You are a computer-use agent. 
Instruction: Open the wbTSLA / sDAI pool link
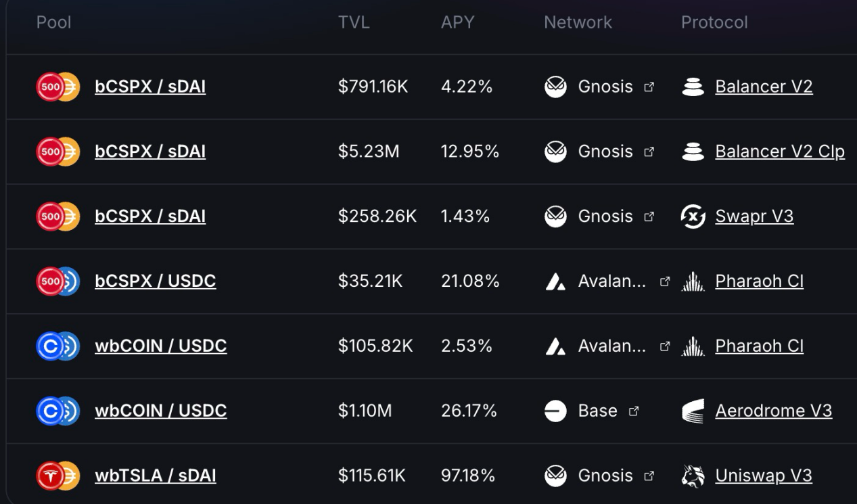click(x=156, y=476)
